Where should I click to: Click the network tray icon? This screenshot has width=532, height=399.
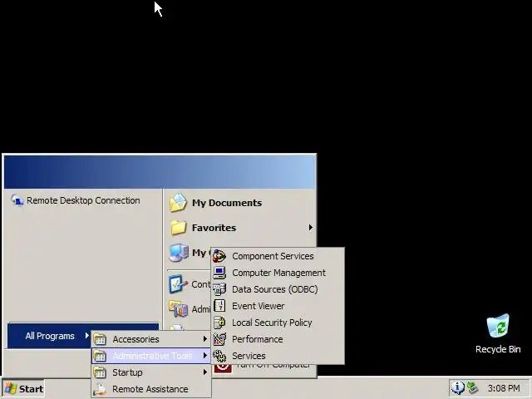(x=472, y=387)
